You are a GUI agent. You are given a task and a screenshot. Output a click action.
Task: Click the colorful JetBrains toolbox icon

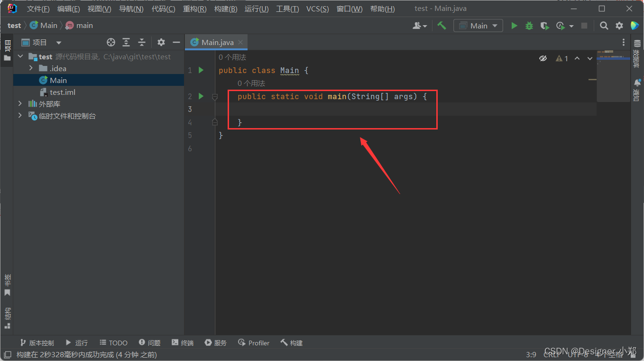click(635, 26)
